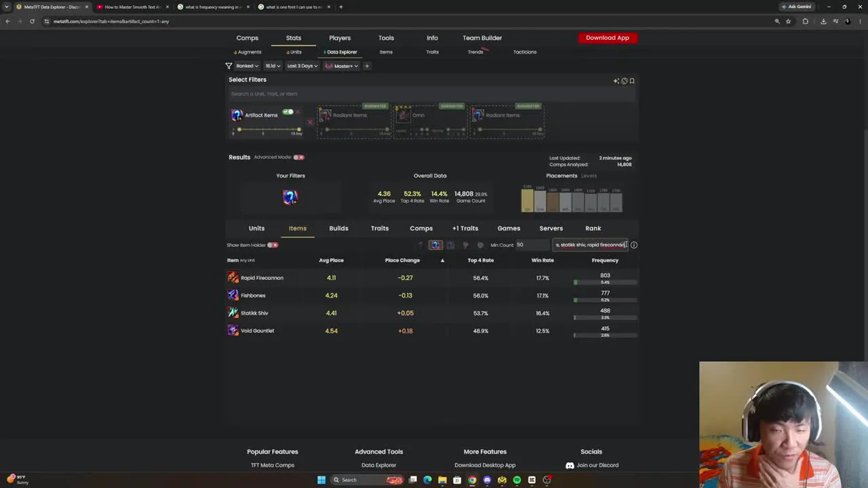Bookmark this page with star icon
Image resolution: width=868 pixels, height=488 pixels.
[788, 21]
